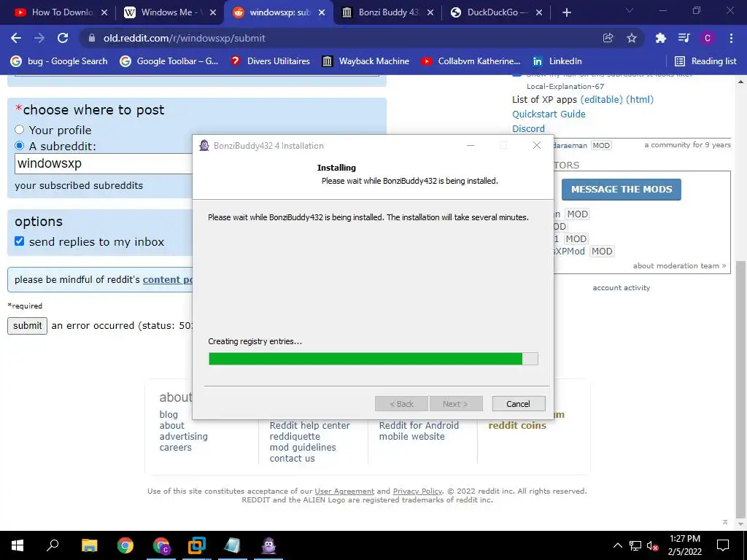The width and height of the screenshot is (747, 560).
Task: Select the Your profile radio button
Action: point(20,130)
